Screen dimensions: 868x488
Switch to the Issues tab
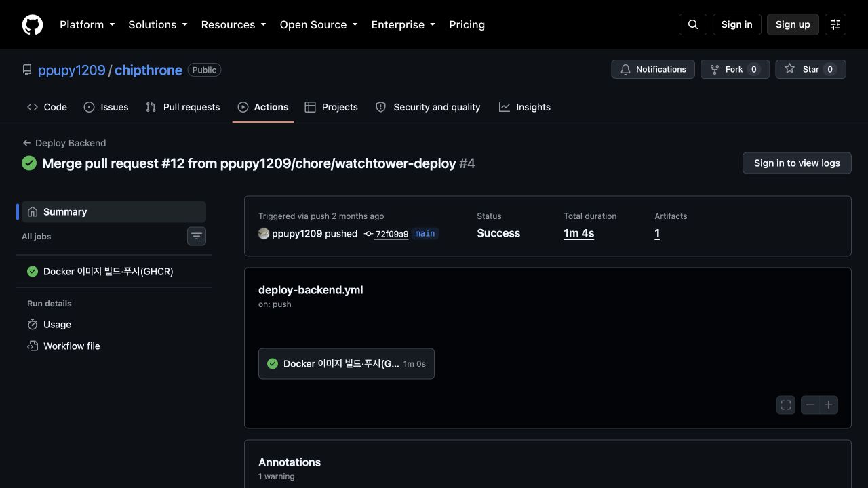click(x=106, y=107)
